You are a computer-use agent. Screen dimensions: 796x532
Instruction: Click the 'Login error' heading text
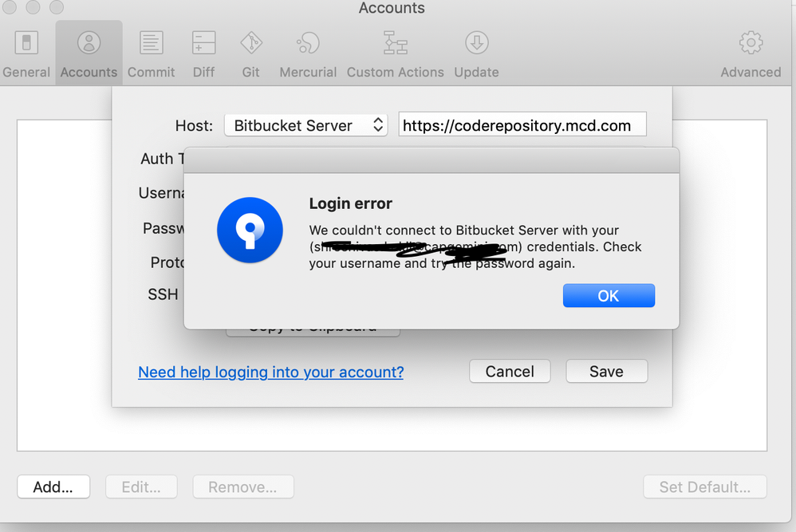[351, 203]
